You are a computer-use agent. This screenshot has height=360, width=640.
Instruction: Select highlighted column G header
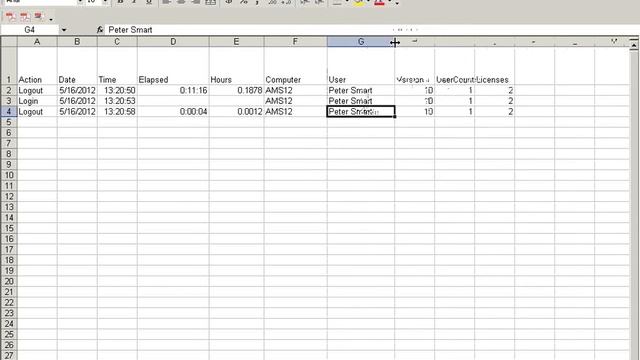360,42
